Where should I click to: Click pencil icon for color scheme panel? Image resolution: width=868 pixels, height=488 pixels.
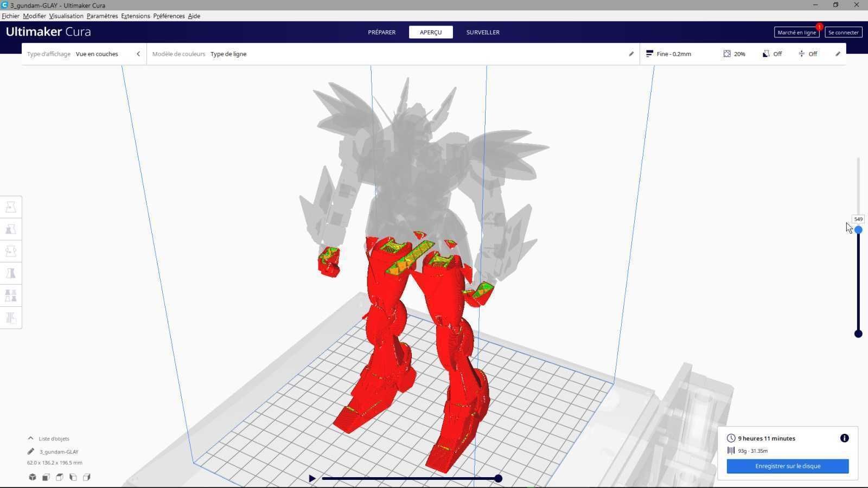pyautogui.click(x=631, y=54)
